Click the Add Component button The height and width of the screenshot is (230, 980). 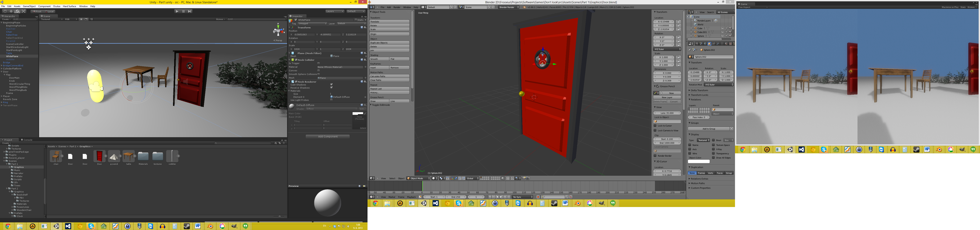327,136
